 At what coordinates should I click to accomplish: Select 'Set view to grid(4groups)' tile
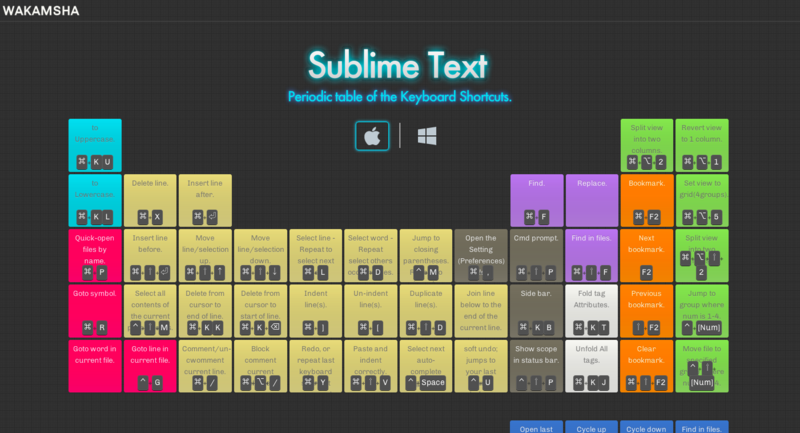point(702,200)
